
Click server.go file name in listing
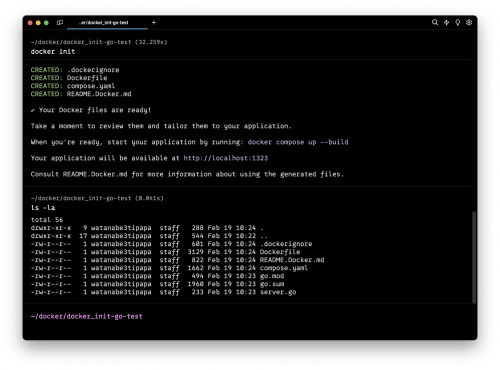click(278, 292)
